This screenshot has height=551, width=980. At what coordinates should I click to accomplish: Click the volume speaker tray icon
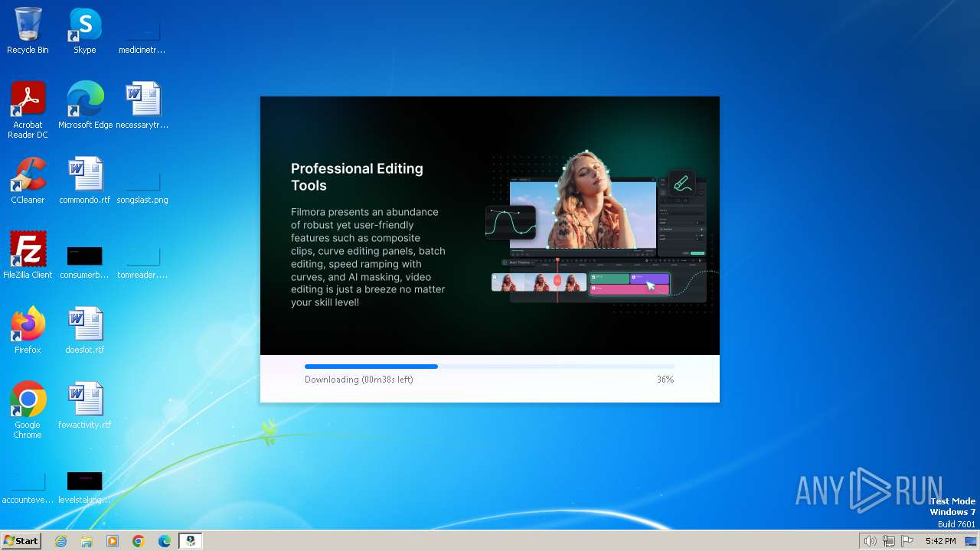point(870,541)
